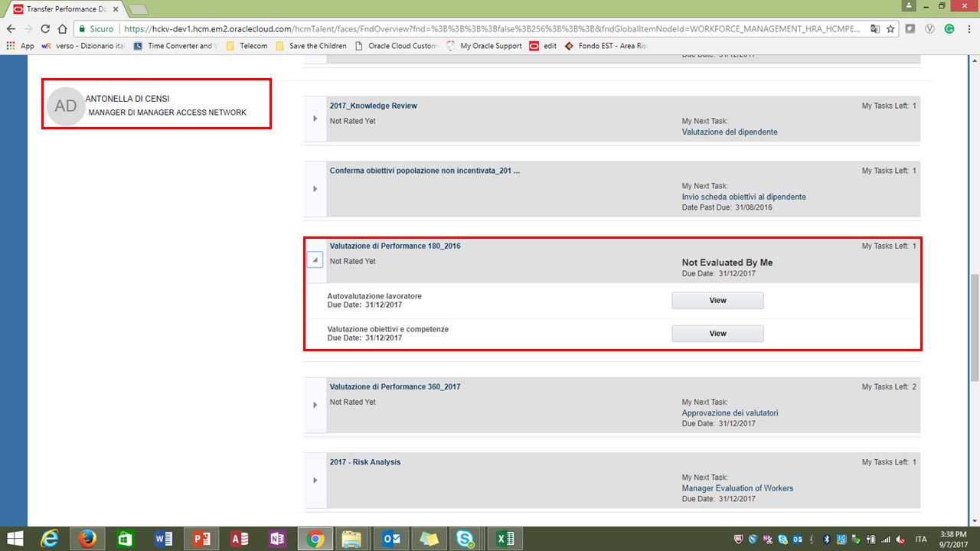Reload the current page
The height and width of the screenshot is (551, 980).
pos(45,28)
